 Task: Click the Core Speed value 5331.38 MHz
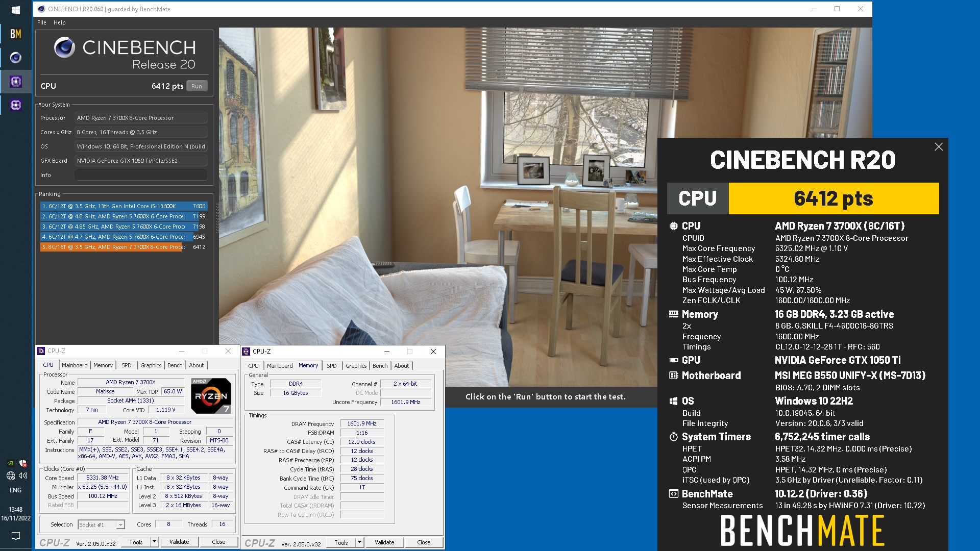(x=103, y=478)
